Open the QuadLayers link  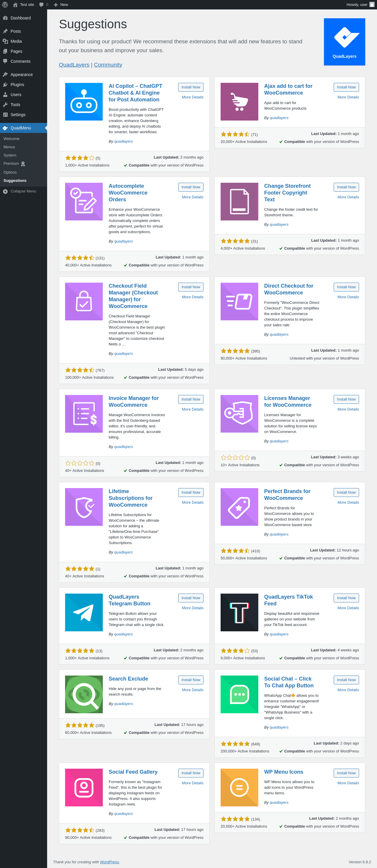pos(74,65)
